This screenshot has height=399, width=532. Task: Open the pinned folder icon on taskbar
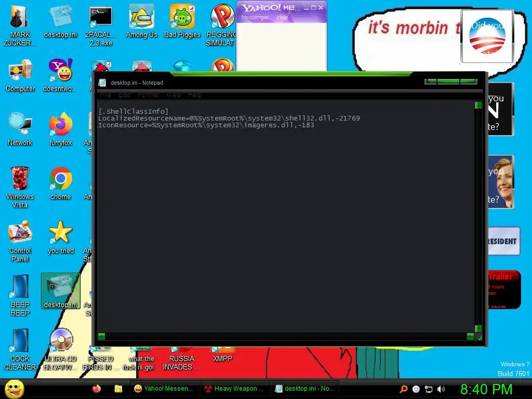coord(118,389)
